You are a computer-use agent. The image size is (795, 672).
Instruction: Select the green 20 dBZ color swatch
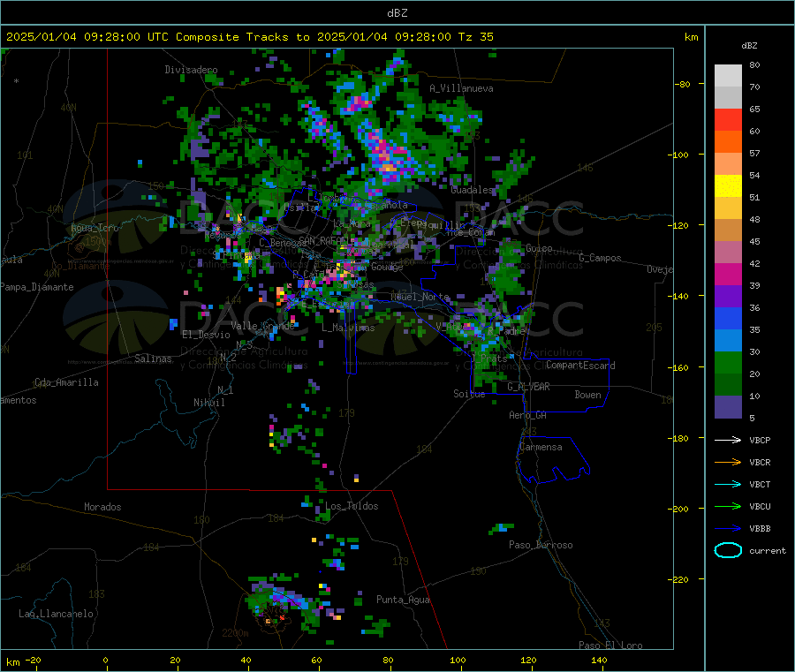coord(728,362)
